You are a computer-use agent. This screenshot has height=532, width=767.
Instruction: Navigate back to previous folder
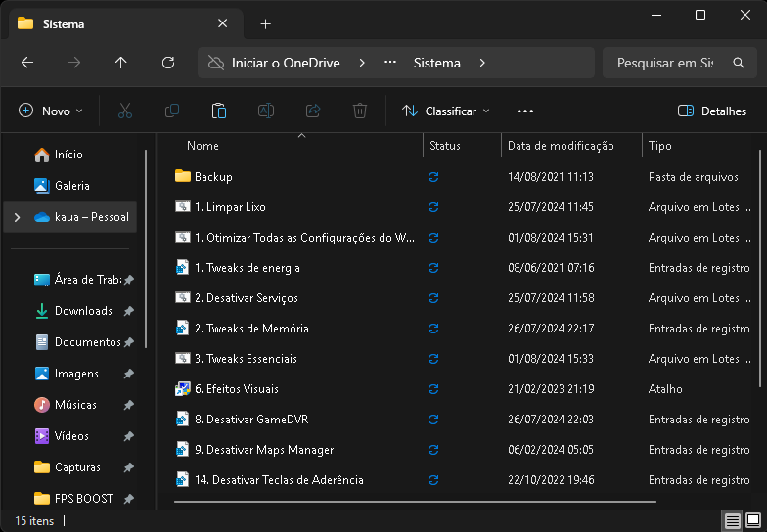(27, 63)
